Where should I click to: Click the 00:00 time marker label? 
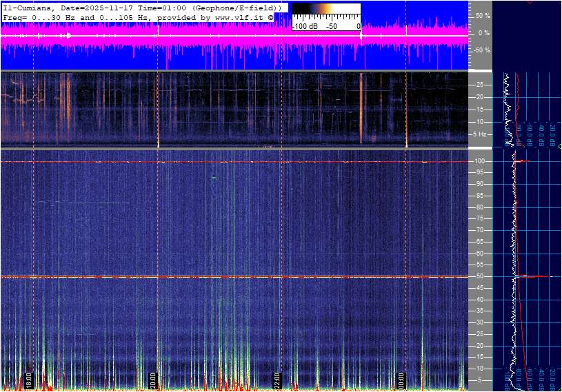(401, 381)
